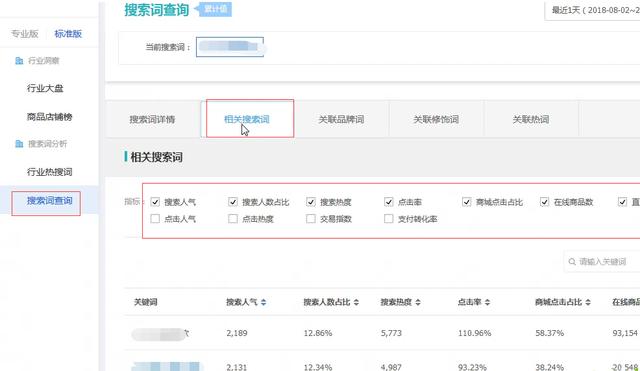Click the 关键词 column header
This screenshot has width=640, height=371.
tap(145, 302)
